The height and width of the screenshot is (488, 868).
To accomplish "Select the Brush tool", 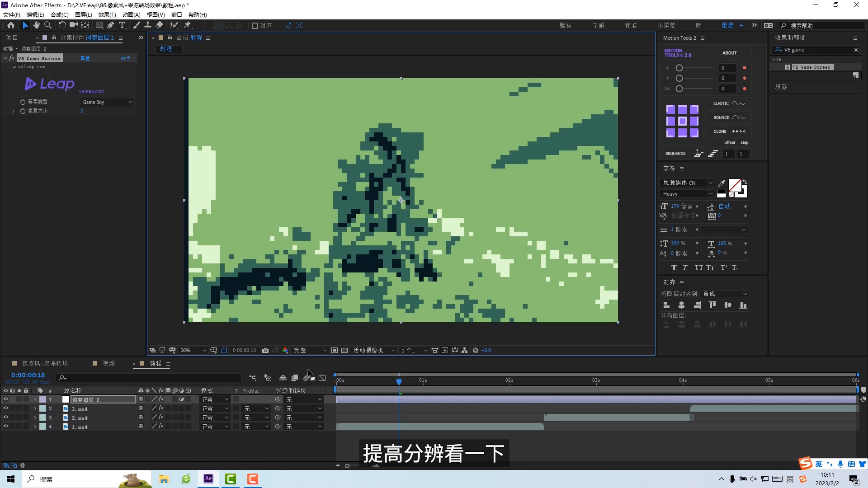I will click(x=137, y=25).
